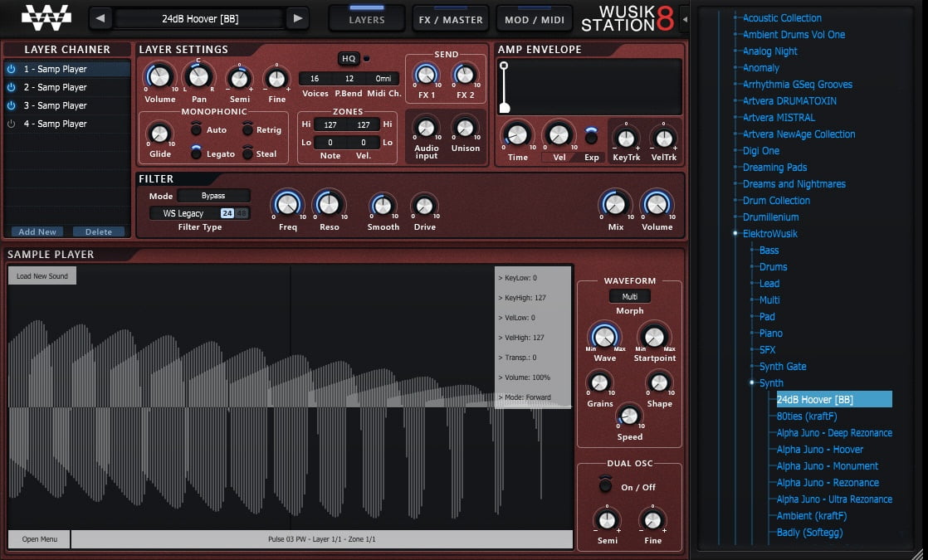Image resolution: width=928 pixels, height=560 pixels.
Task: Turn Dual Osc On / Off switch
Action: click(x=605, y=485)
